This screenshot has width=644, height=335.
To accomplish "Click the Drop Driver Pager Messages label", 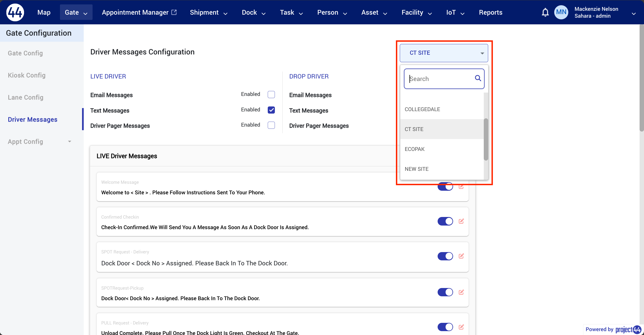I will (319, 126).
